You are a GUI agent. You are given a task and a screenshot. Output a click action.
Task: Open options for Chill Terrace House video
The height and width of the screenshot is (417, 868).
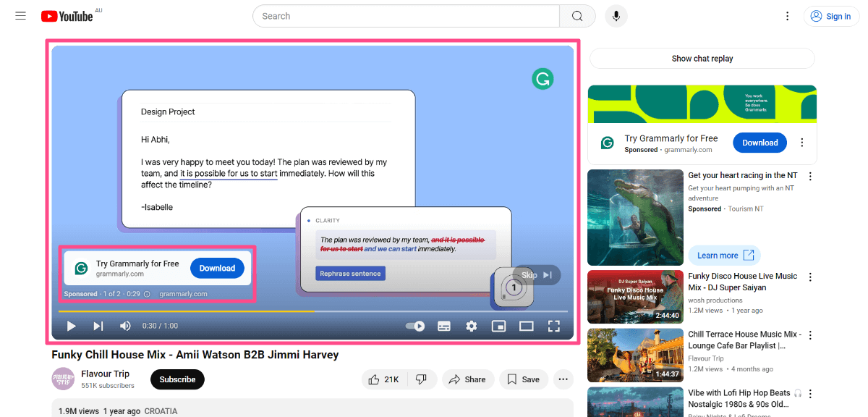810,335
